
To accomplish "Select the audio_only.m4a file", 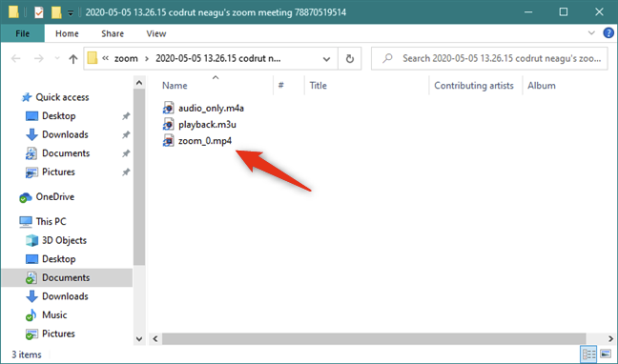I will [x=211, y=108].
